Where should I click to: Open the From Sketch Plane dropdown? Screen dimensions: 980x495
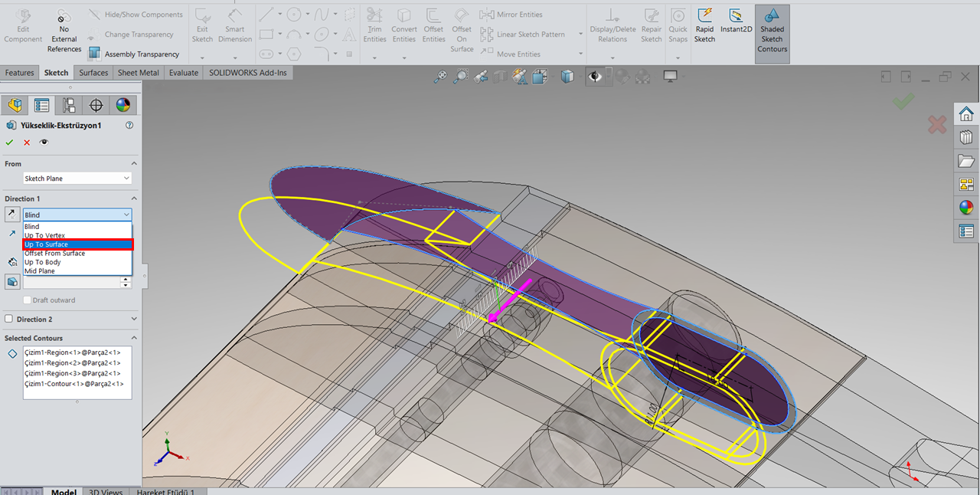tap(77, 178)
